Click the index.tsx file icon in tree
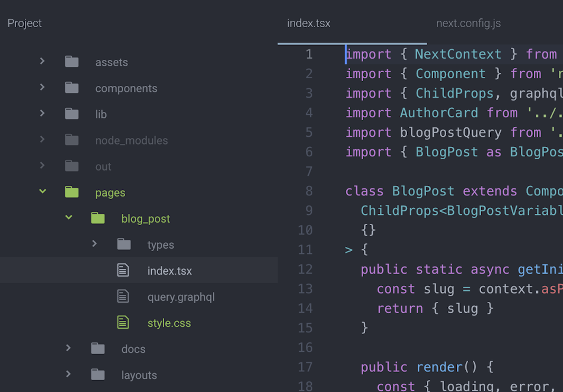The height and width of the screenshot is (392, 563). [x=123, y=270]
